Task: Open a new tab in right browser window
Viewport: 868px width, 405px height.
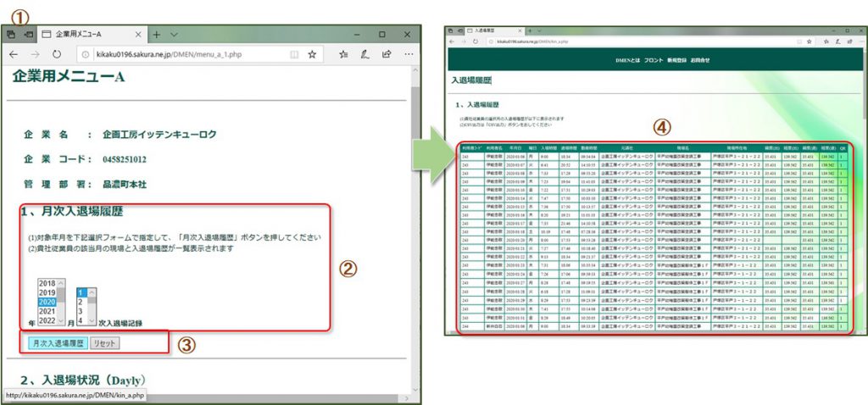Action: point(531,31)
